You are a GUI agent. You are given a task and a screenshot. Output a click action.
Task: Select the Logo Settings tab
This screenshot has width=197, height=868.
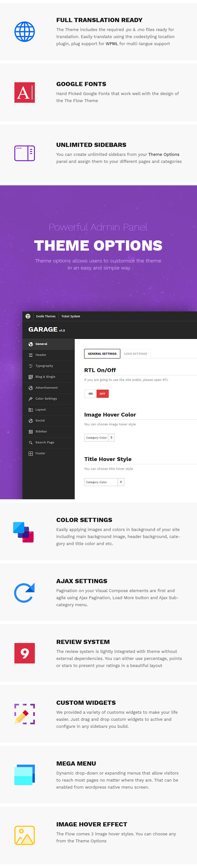tap(135, 353)
